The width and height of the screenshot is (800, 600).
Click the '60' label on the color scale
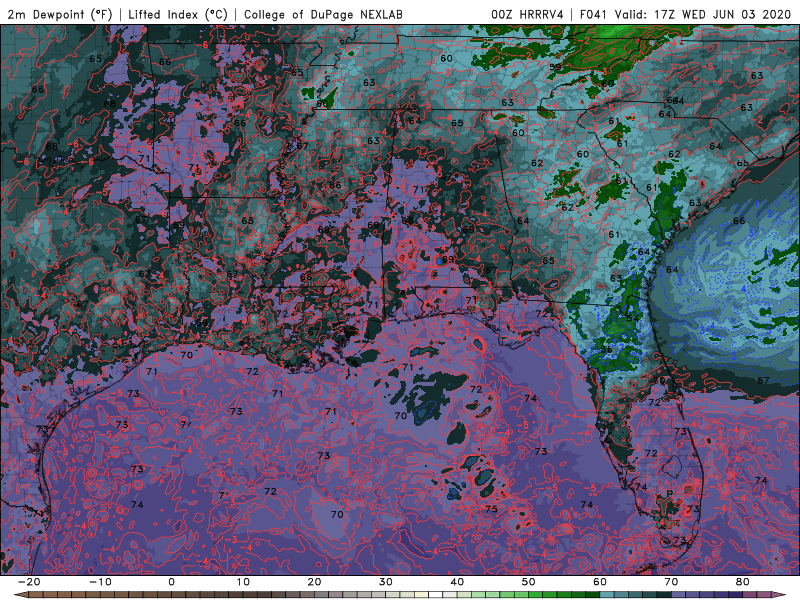point(600,582)
